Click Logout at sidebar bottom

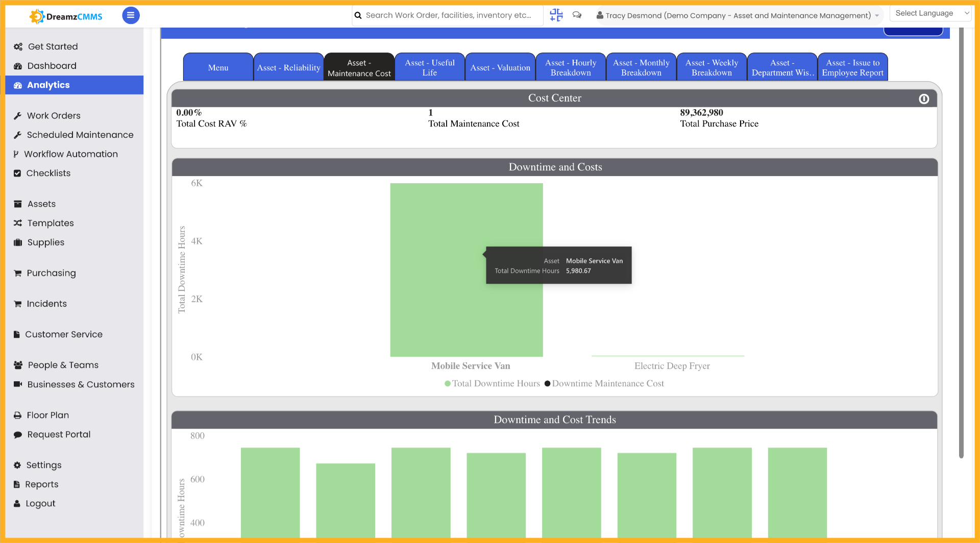(41, 503)
